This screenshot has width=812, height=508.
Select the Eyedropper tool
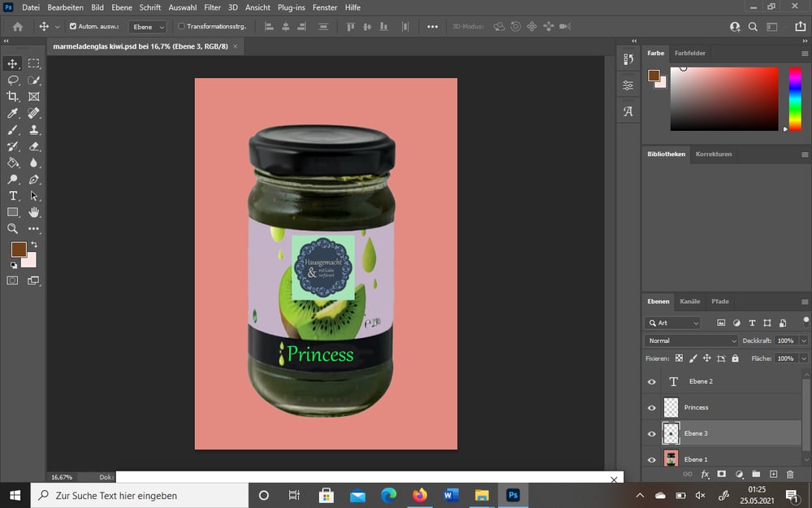click(12, 113)
